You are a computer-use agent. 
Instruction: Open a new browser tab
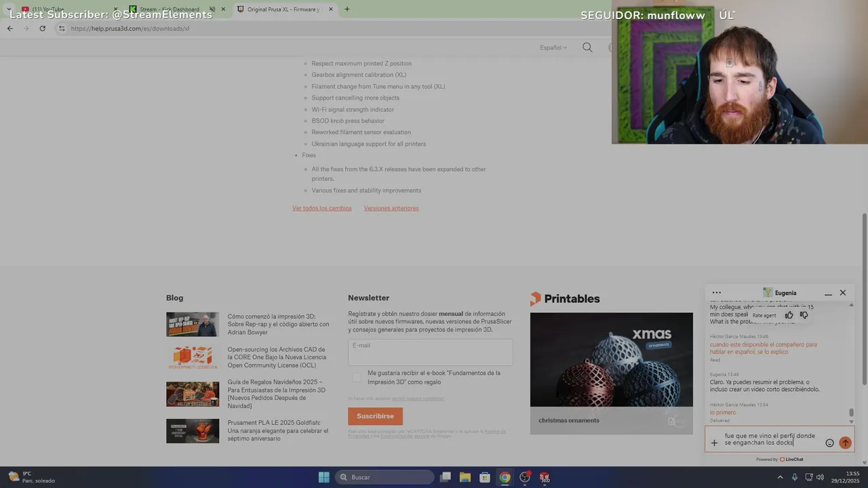coord(347,9)
